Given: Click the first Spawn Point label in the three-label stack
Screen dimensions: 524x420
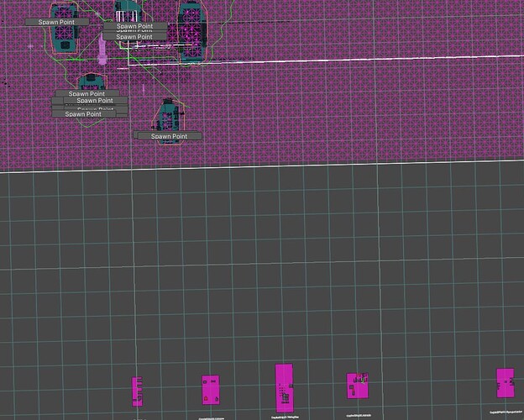Looking at the screenshot, I should coord(135,26).
